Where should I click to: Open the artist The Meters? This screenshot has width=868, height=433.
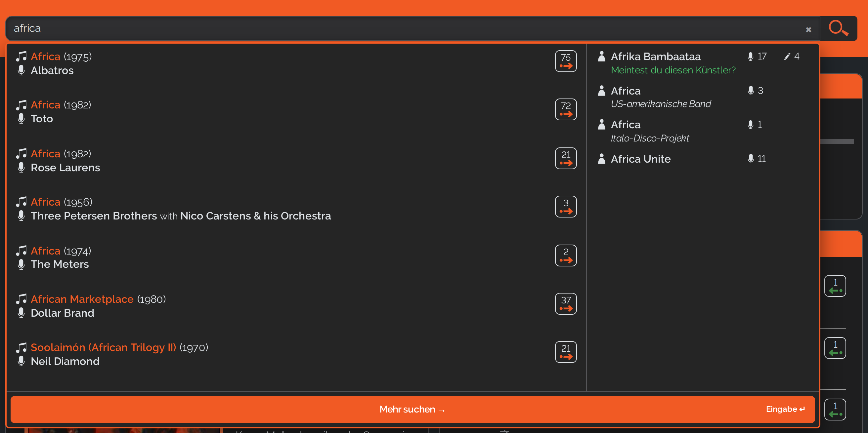point(60,264)
